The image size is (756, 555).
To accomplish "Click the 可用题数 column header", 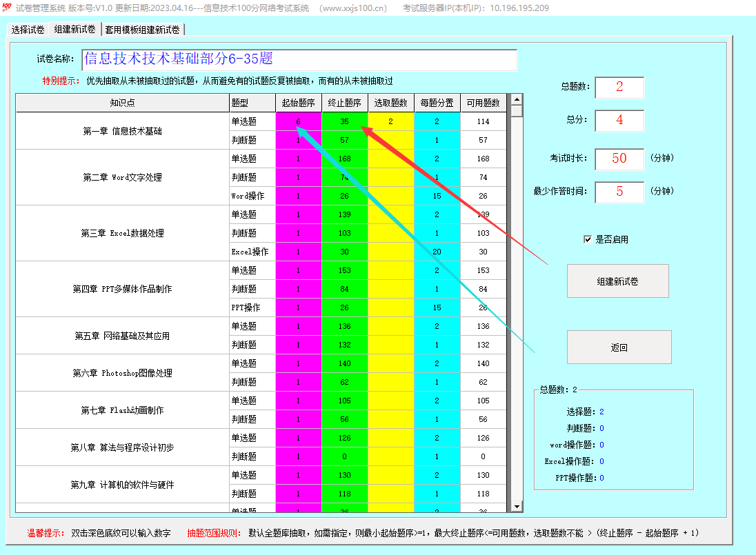I will tap(483, 103).
